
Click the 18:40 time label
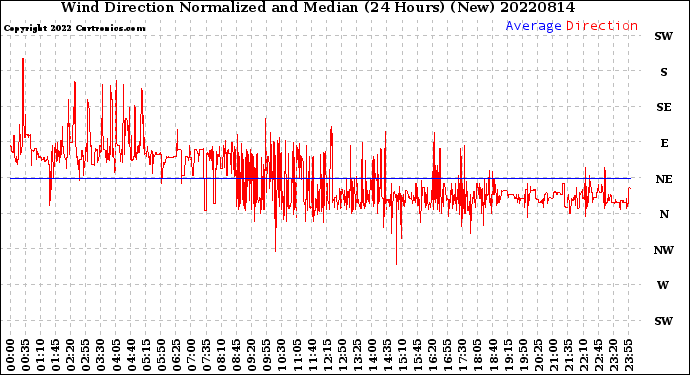pyautogui.click(x=493, y=355)
